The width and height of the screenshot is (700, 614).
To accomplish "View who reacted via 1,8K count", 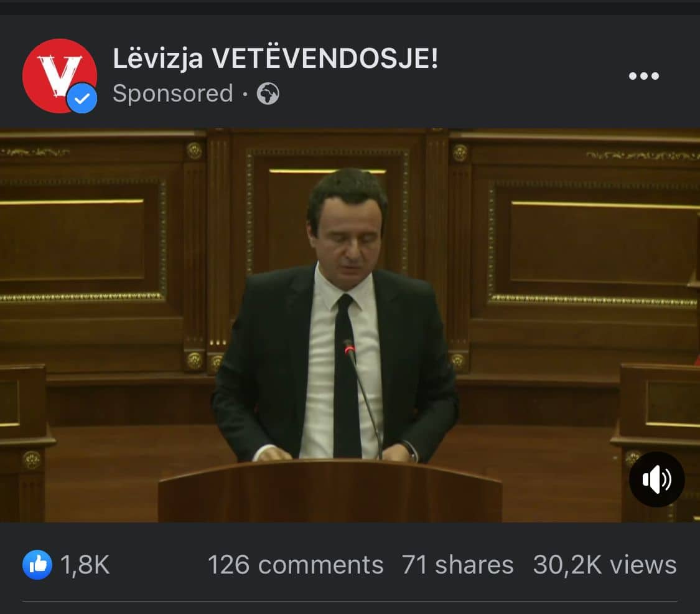I will pyautogui.click(x=85, y=565).
